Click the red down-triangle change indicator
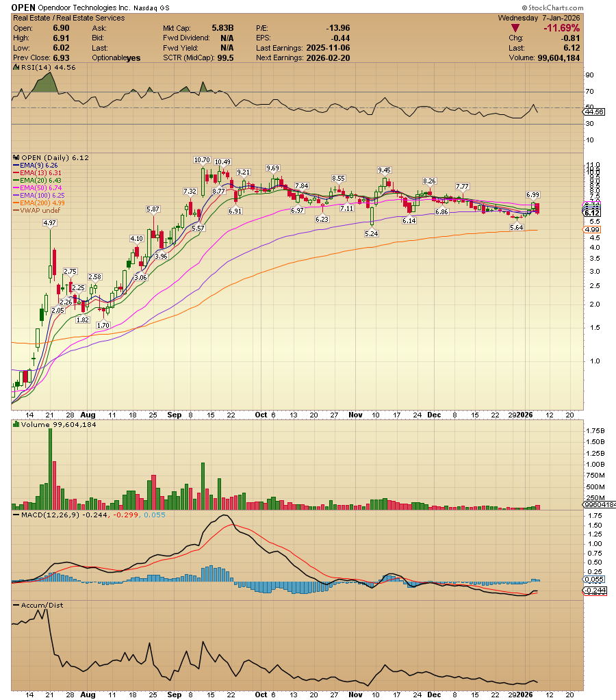The width and height of the screenshot is (616, 700). tap(515, 28)
